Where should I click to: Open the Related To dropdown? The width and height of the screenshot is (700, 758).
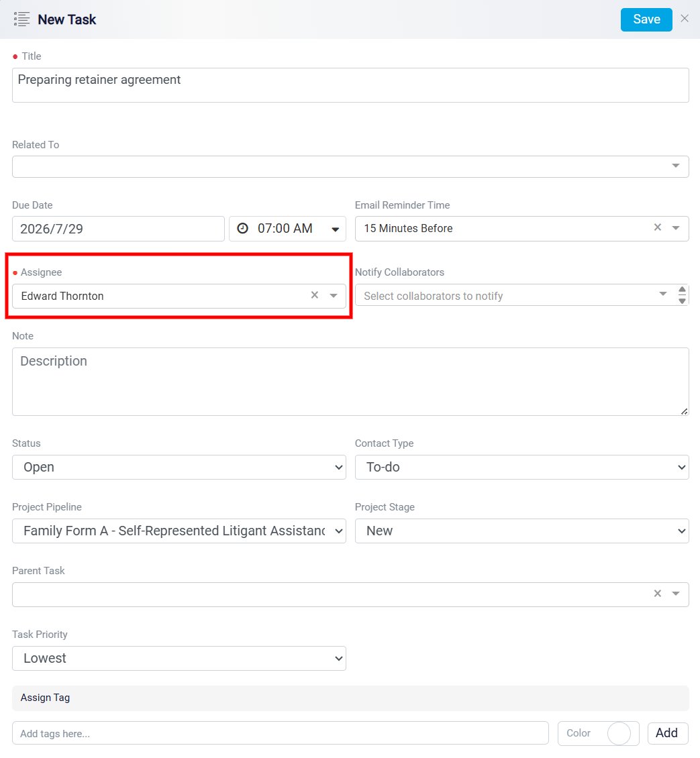click(x=676, y=166)
